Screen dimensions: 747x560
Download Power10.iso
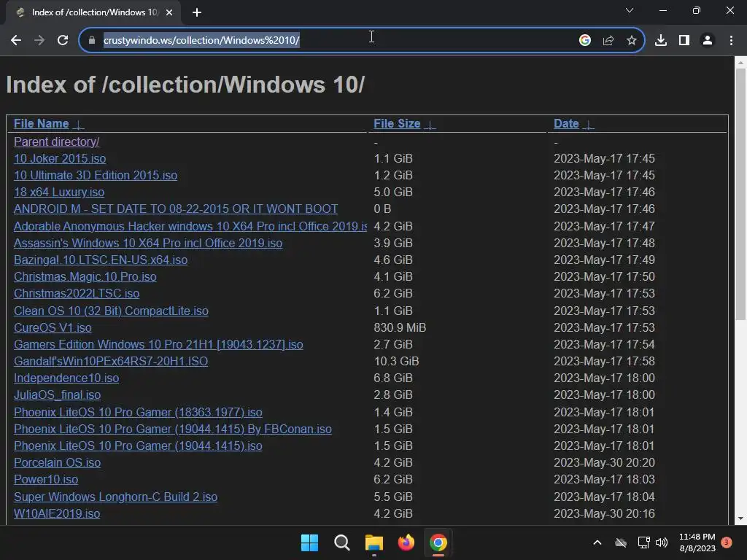tap(46, 480)
